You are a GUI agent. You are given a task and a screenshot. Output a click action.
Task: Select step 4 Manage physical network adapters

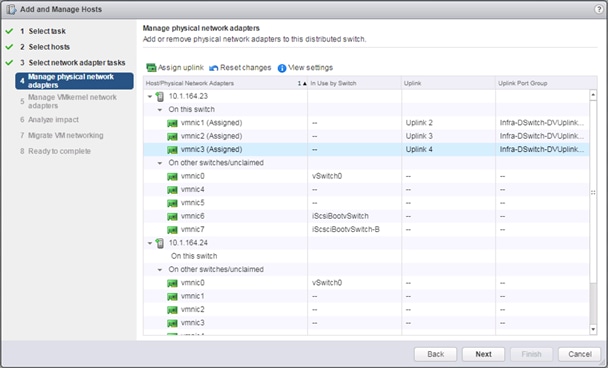pos(74,81)
